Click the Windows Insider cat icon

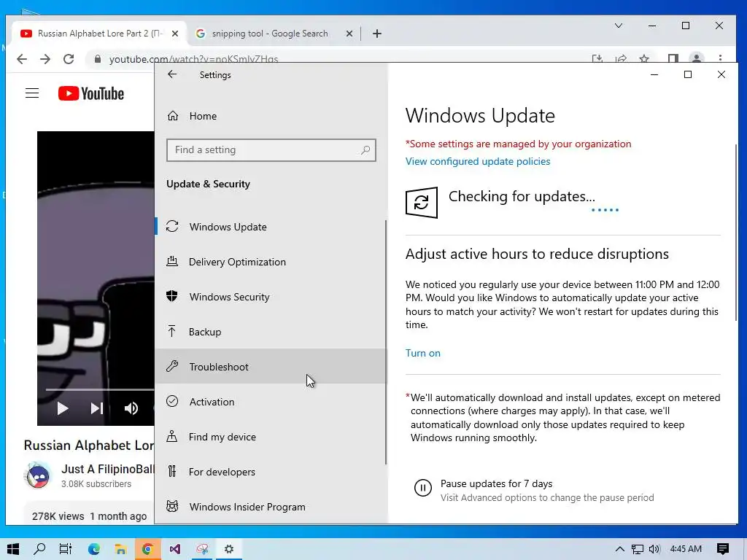172,506
